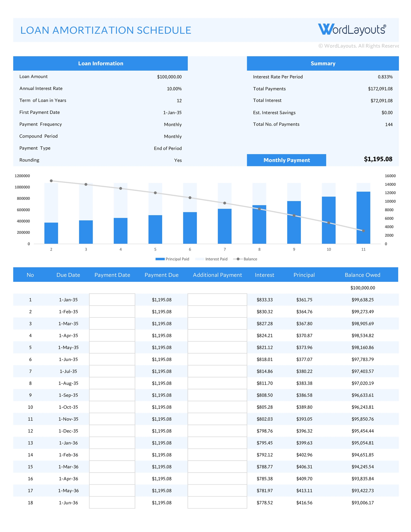Open the Compound Period Monthly selector
The width and height of the screenshot is (411, 532).
click(x=173, y=136)
